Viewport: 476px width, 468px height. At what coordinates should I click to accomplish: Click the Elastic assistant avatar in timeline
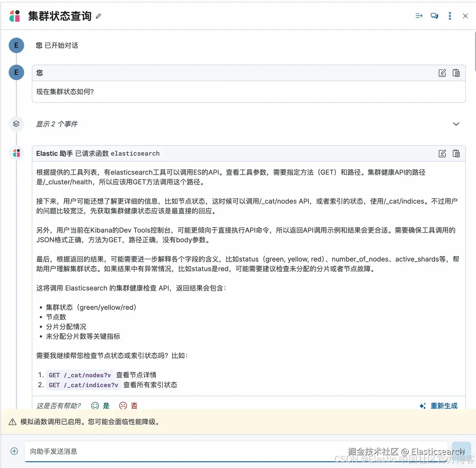pyautogui.click(x=16, y=153)
